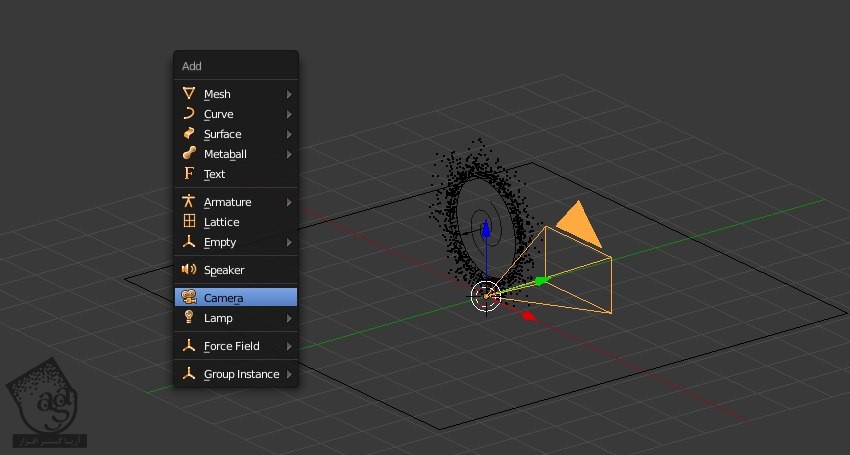Image resolution: width=850 pixels, height=455 pixels.
Task: Click the Speaker icon in Add menu
Action: pyautogui.click(x=189, y=269)
